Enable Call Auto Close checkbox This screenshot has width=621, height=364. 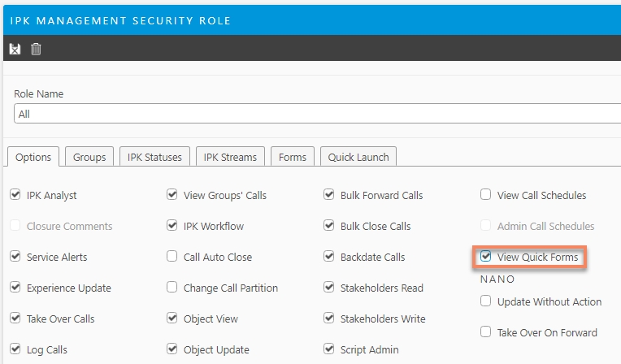coord(172,257)
